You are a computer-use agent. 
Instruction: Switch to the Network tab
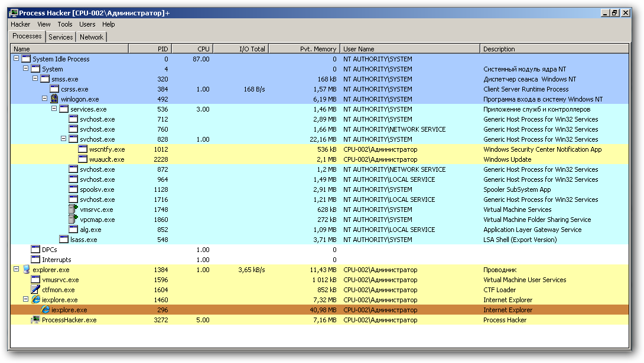(92, 37)
